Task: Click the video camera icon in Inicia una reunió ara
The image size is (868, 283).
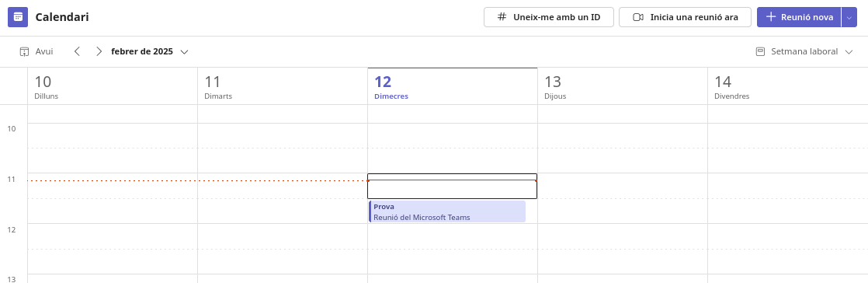Action: click(x=637, y=17)
